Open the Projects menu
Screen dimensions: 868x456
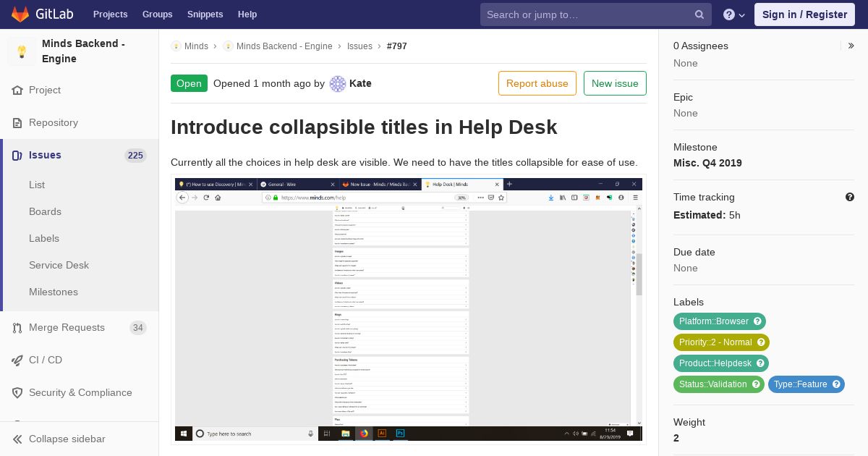[x=110, y=14]
